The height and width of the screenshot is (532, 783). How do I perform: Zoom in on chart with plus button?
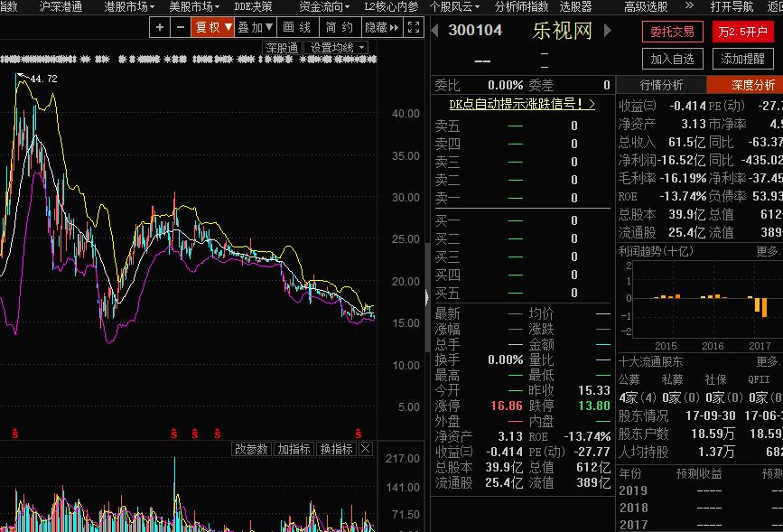coord(158,27)
